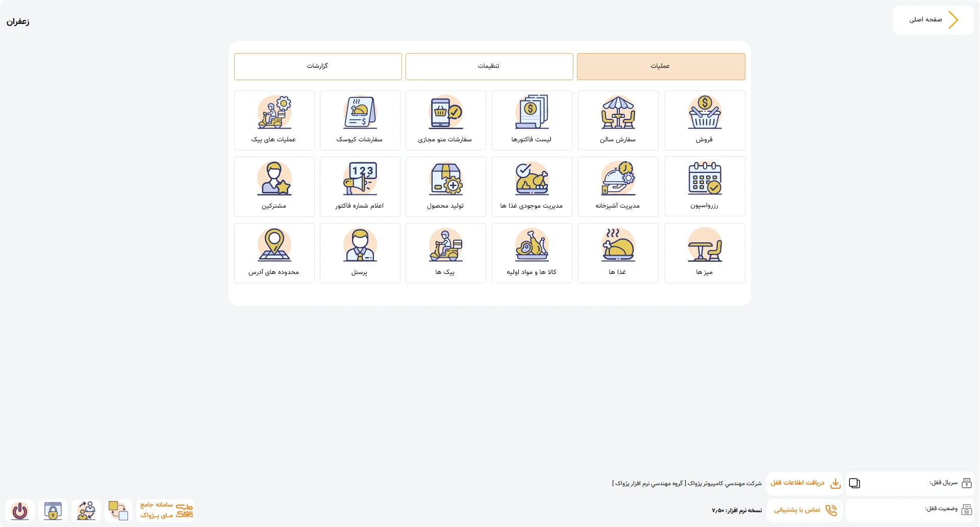
Task: Open پرسنل (Personnel) icon
Action: pyautogui.click(x=360, y=253)
